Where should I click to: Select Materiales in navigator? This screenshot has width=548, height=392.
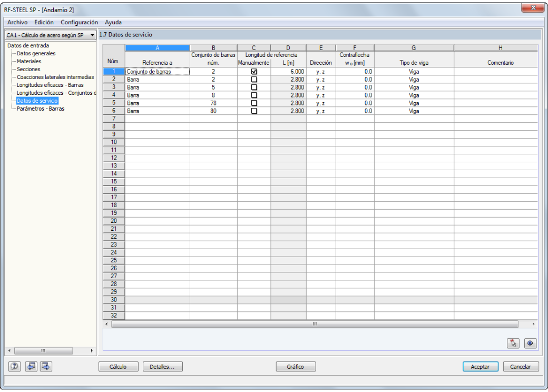tap(29, 61)
